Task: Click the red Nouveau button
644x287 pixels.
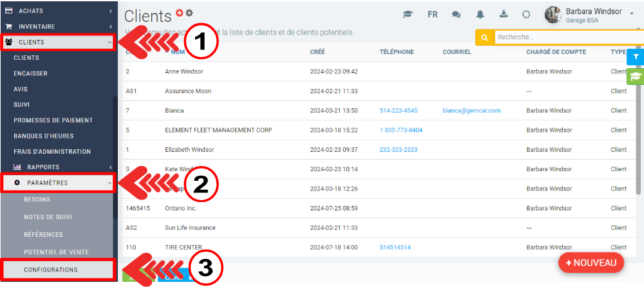Action: 591,263
